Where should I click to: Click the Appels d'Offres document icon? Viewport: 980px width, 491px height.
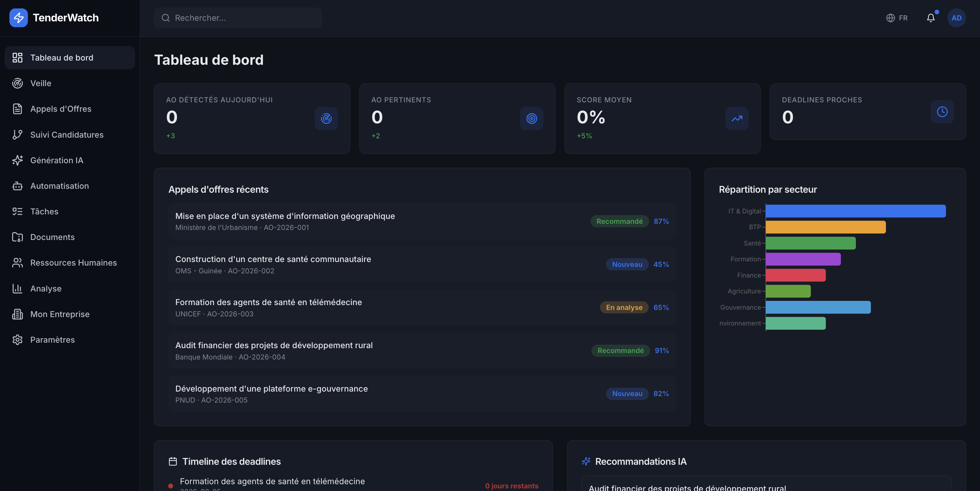(x=17, y=109)
